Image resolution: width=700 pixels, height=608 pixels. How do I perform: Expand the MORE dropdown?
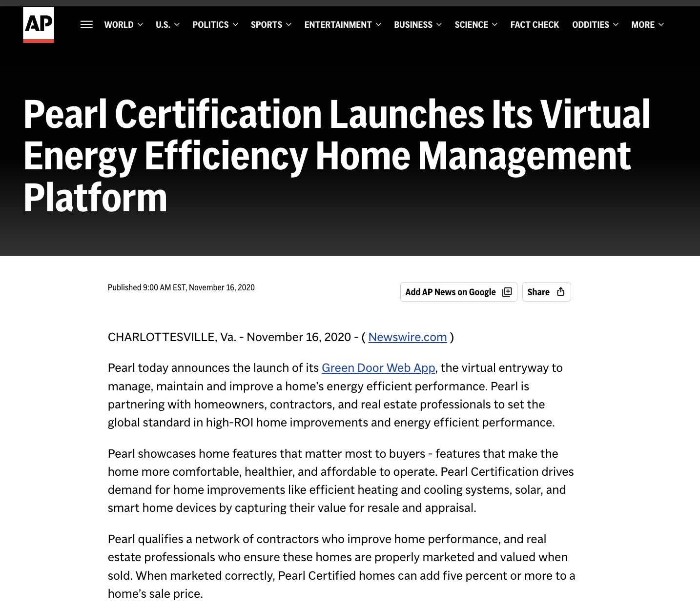pyautogui.click(x=643, y=24)
